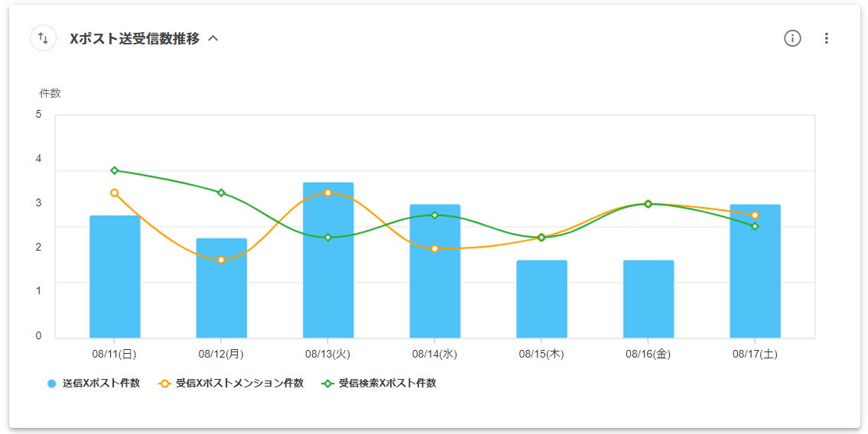Click the Xポスト送受信数推移 title text
The width and height of the screenshot is (868, 434).
click(135, 38)
